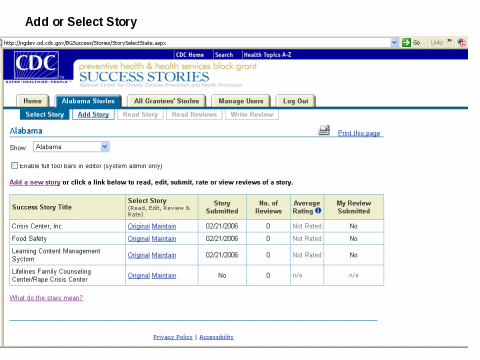Open the Privacy Policy footer link
480x360 pixels.
[x=173, y=337]
